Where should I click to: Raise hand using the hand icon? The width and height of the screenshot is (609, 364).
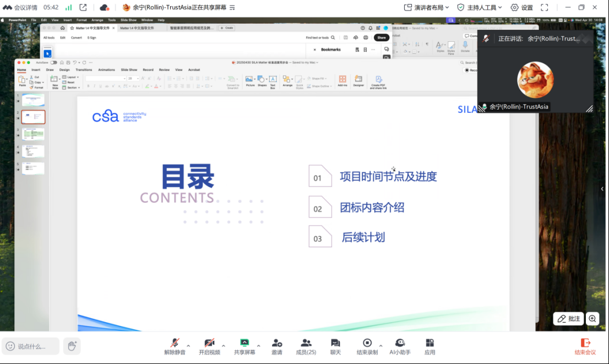(x=72, y=346)
